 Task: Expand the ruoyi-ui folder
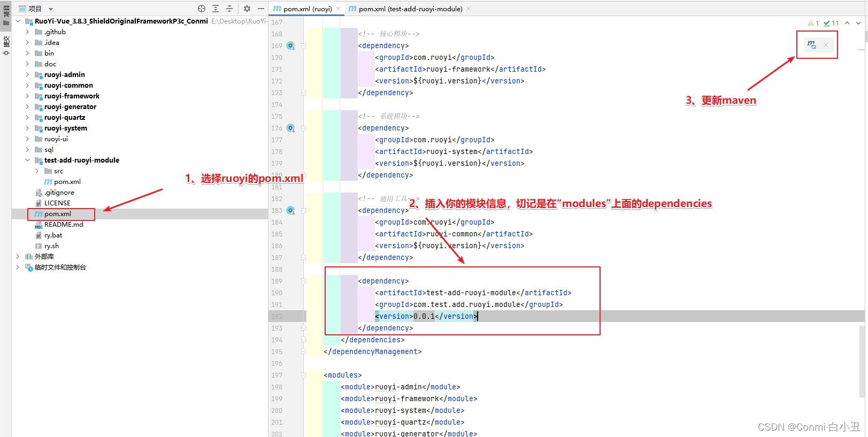tap(27, 139)
